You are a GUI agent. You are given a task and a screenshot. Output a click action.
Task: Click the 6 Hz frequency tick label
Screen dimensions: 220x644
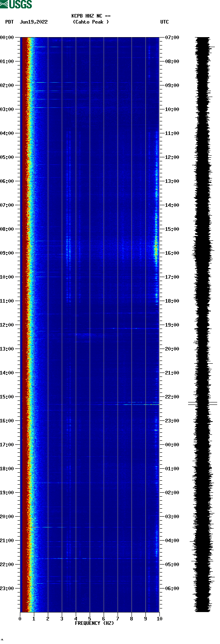(104, 619)
